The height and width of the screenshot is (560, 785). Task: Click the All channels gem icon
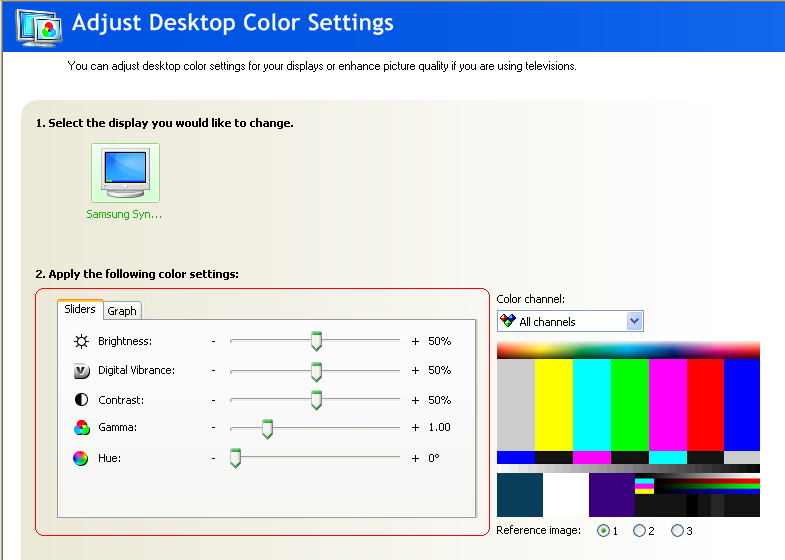pos(508,321)
